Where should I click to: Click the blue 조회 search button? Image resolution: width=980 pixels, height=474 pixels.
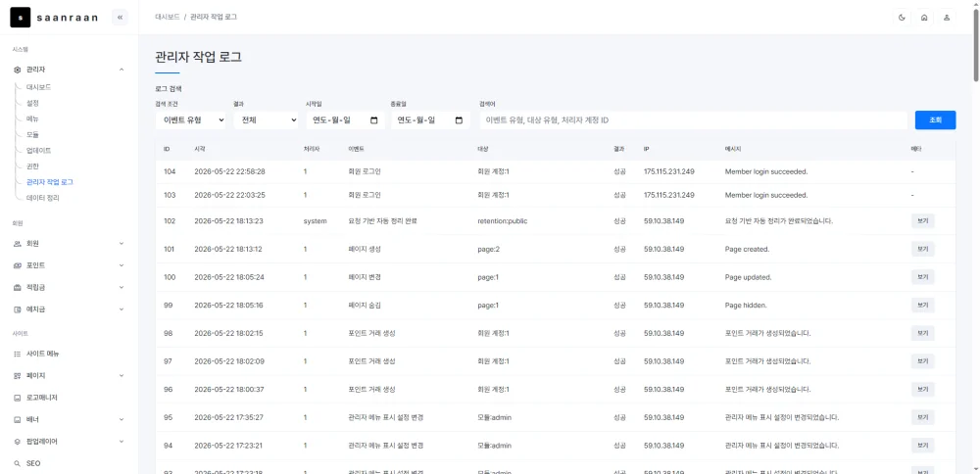click(935, 119)
